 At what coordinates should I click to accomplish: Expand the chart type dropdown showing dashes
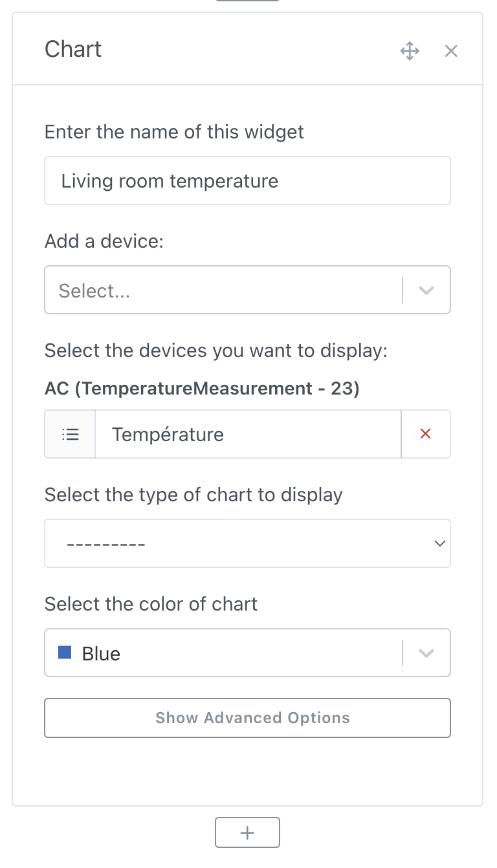(x=248, y=543)
